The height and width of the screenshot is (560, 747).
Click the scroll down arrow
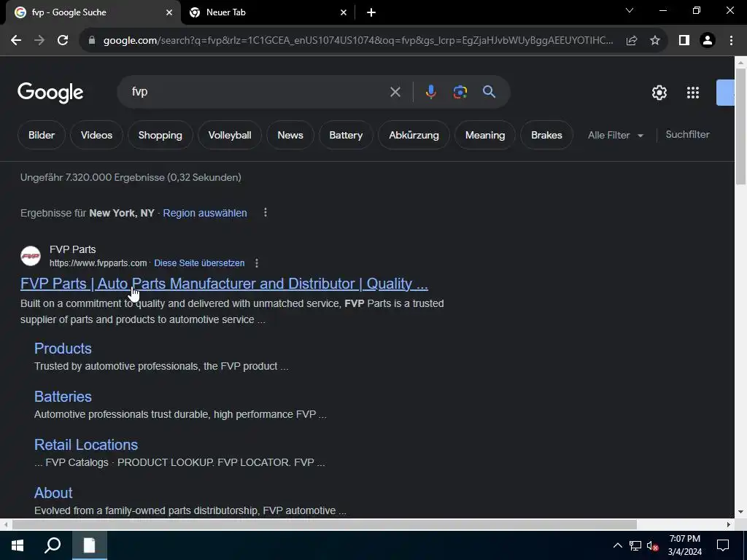click(740, 512)
